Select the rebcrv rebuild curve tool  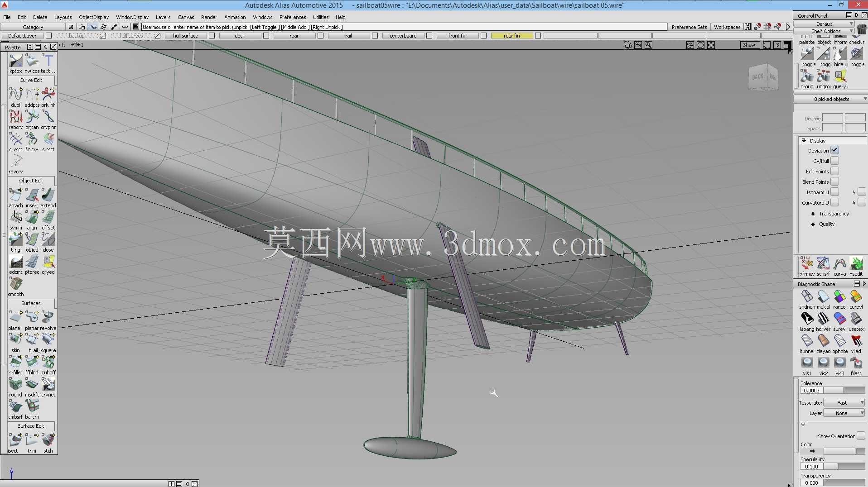click(x=15, y=117)
